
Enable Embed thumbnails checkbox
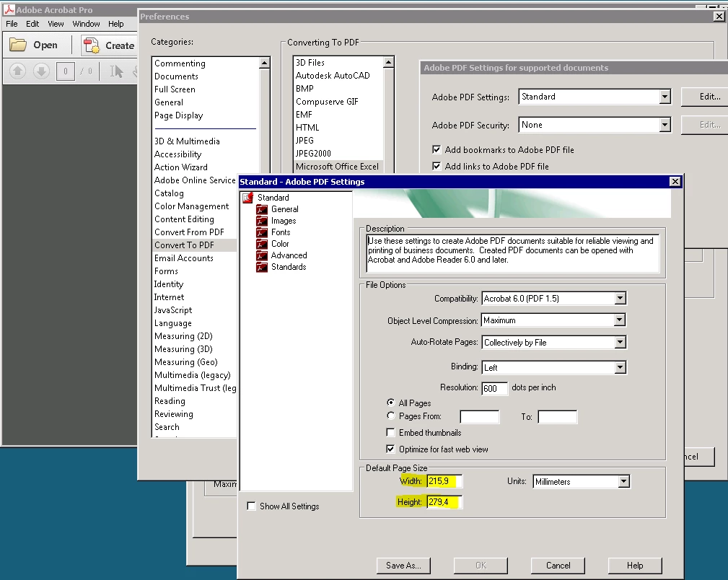tap(391, 432)
